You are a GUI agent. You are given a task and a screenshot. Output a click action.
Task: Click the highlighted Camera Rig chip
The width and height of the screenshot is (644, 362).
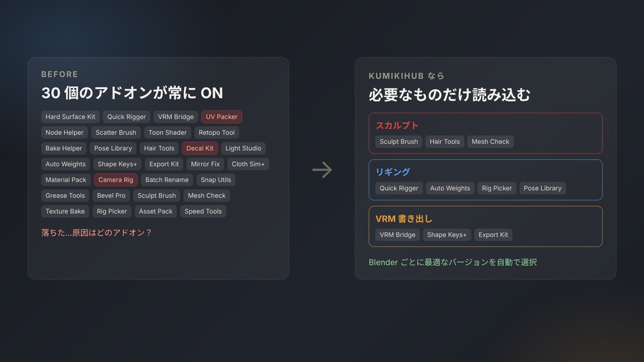(116, 180)
